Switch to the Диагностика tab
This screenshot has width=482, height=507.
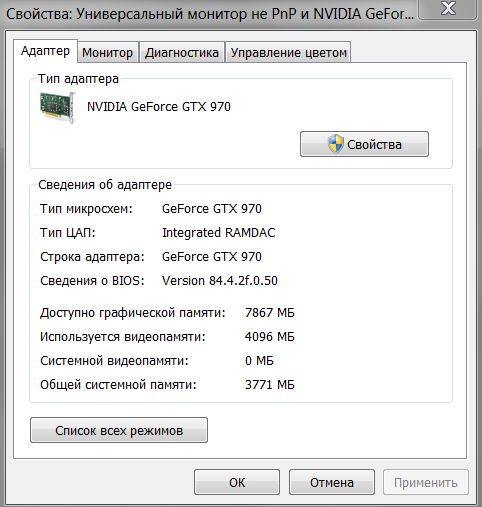(182, 52)
